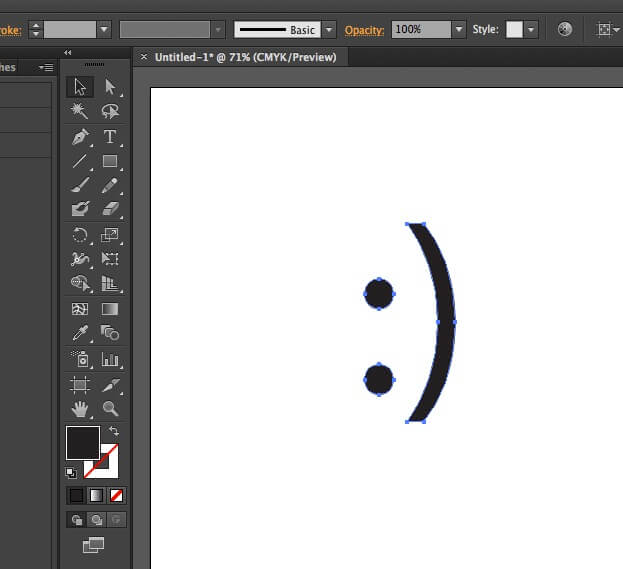Select the Warp tool
The image size is (623, 569).
(x=80, y=259)
